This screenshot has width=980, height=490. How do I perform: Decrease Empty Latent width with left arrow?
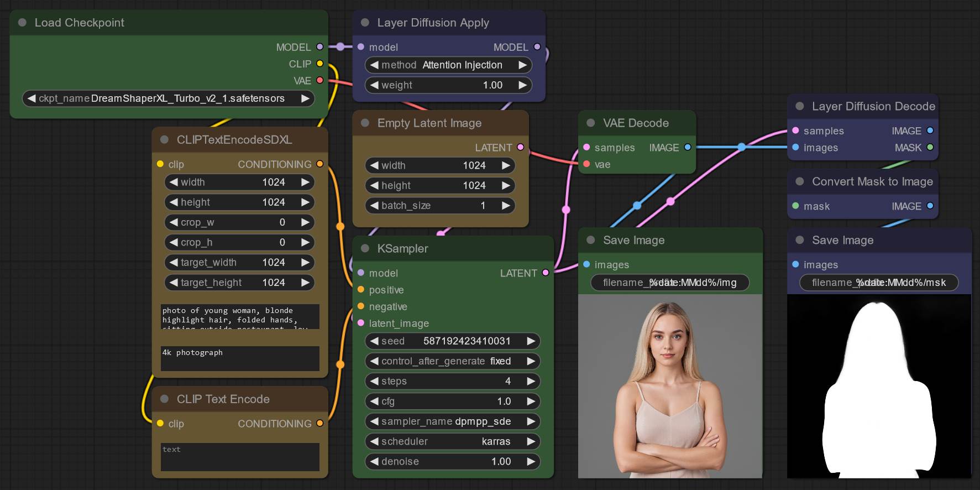(x=374, y=165)
